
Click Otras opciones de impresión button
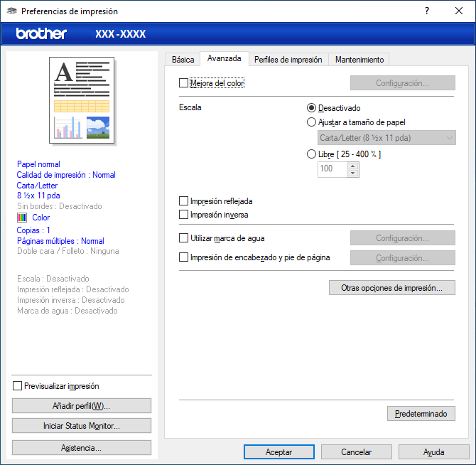click(392, 288)
